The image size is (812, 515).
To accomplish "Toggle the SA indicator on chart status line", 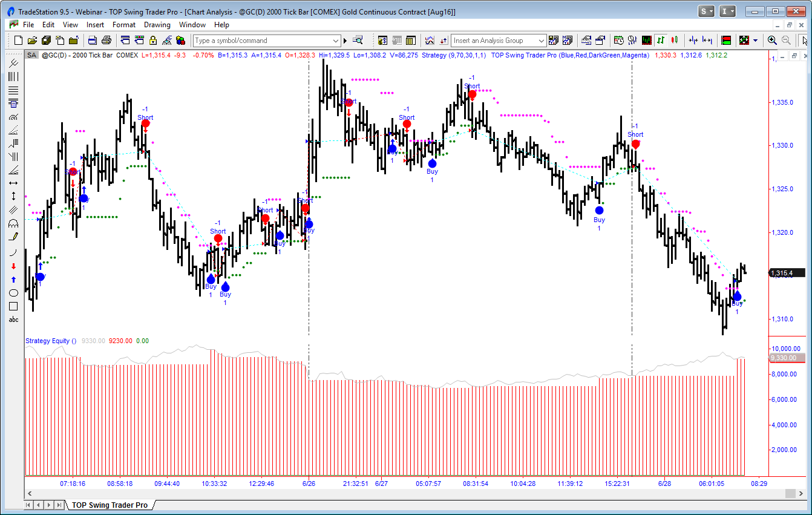I will (x=31, y=55).
